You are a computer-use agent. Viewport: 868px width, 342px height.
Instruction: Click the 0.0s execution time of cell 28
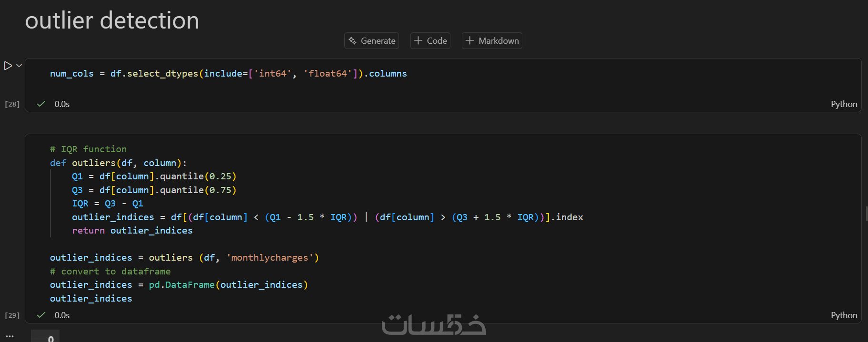(62, 104)
